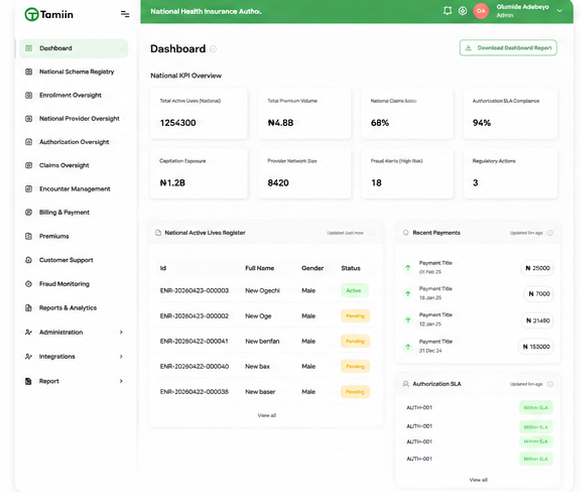View all in Authorization SLA panel

click(x=478, y=480)
